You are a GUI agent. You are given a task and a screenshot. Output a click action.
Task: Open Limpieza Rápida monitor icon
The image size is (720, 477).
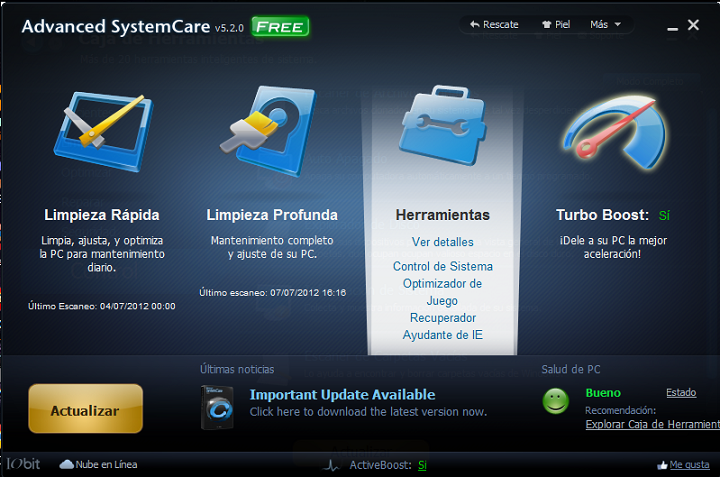point(101,134)
